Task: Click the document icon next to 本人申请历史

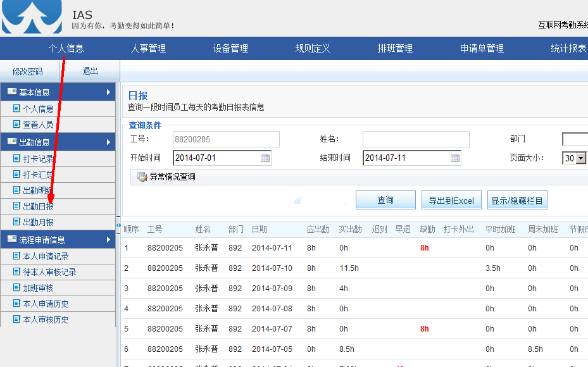Action: (x=16, y=303)
